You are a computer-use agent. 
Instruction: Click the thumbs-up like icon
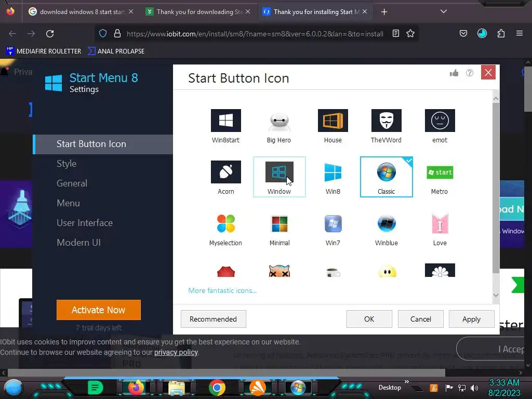[x=454, y=73]
